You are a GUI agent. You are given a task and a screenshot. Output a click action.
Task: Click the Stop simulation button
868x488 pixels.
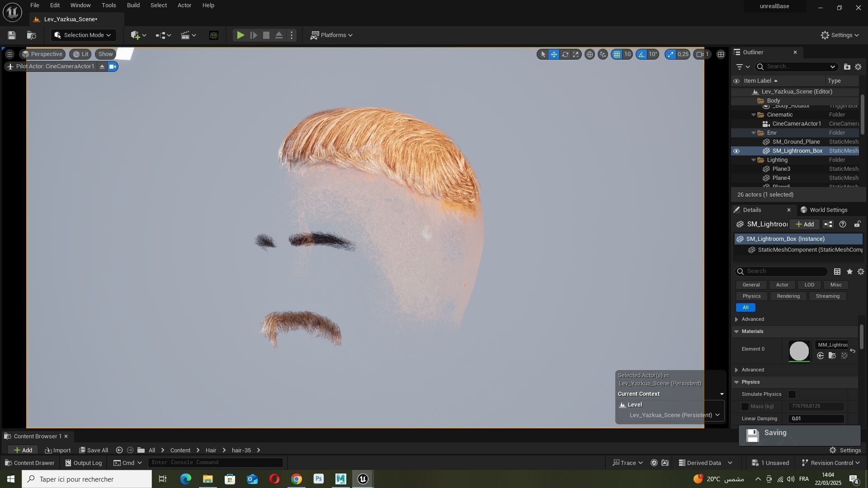266,35
